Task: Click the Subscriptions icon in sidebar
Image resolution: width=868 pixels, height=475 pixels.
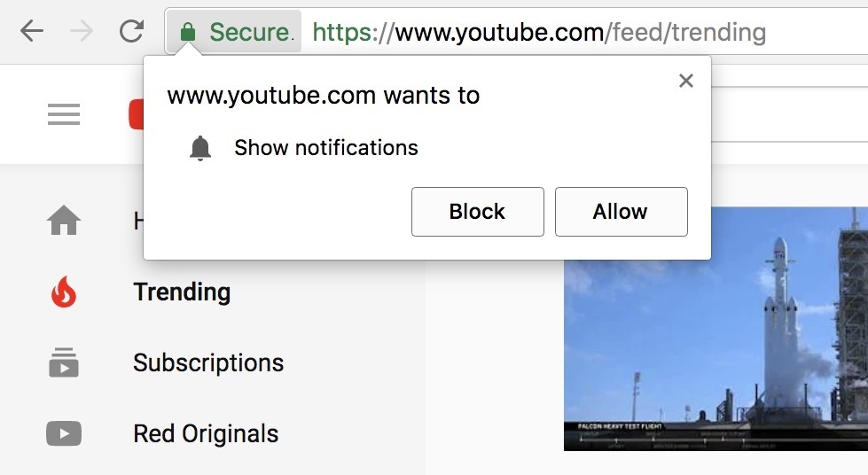Action: coord(64,362)
